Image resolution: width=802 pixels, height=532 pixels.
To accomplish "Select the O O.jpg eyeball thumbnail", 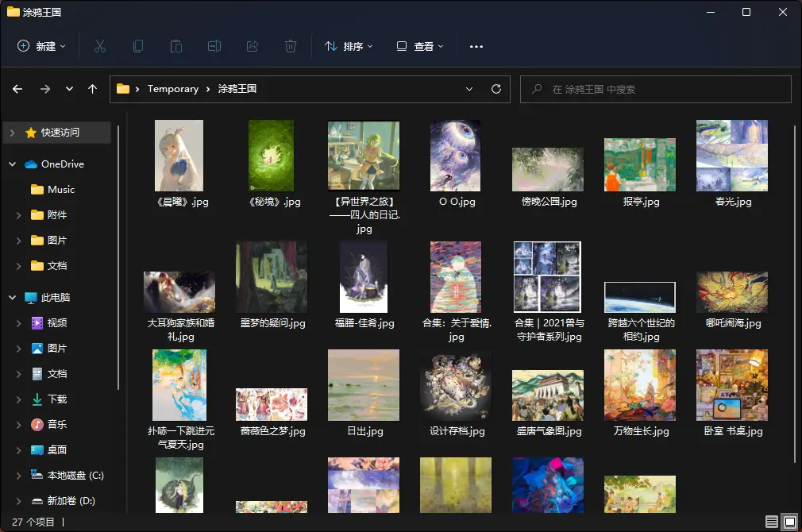I will [x=455, y=156].
